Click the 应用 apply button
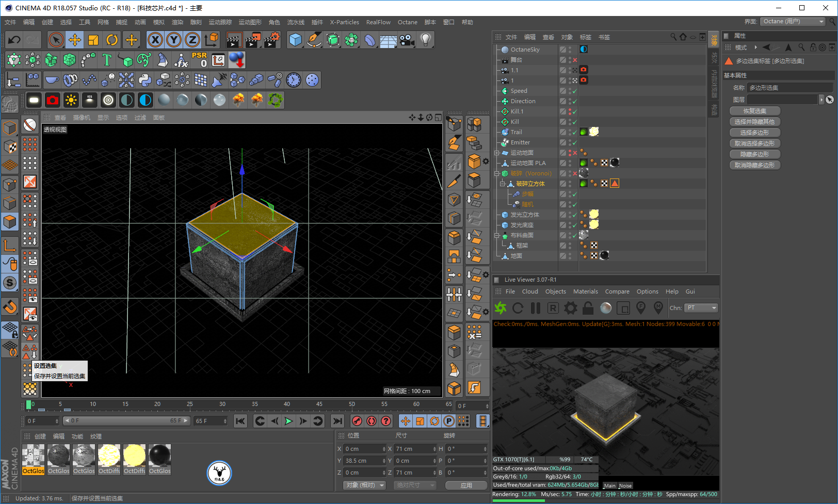This screenshot has width=838, height=504. (x=466, y=485)
